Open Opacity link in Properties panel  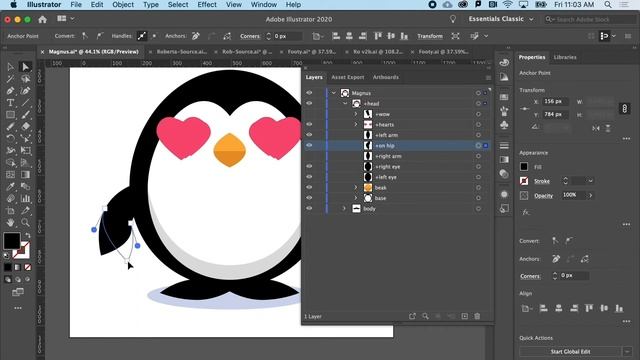(x=543, y=196)
